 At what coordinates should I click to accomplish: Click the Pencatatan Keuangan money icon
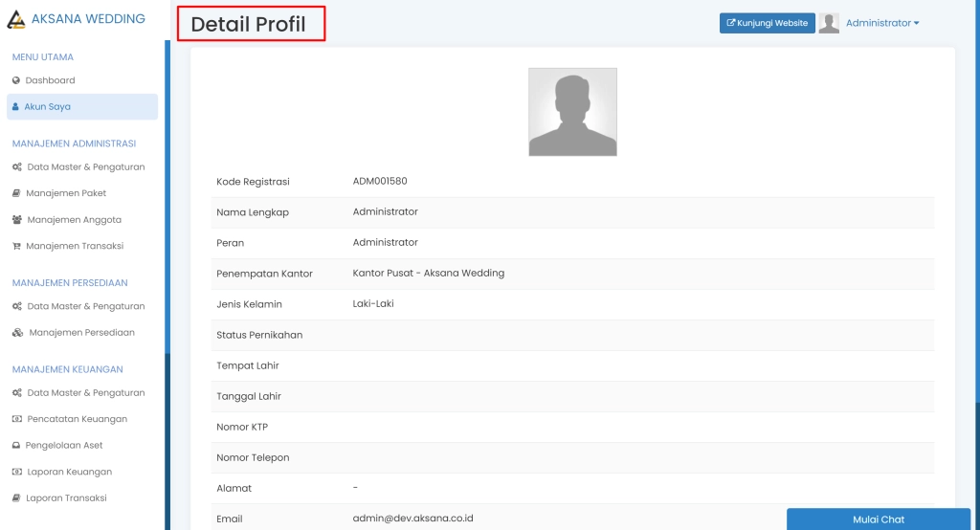[x=16, y=419]
